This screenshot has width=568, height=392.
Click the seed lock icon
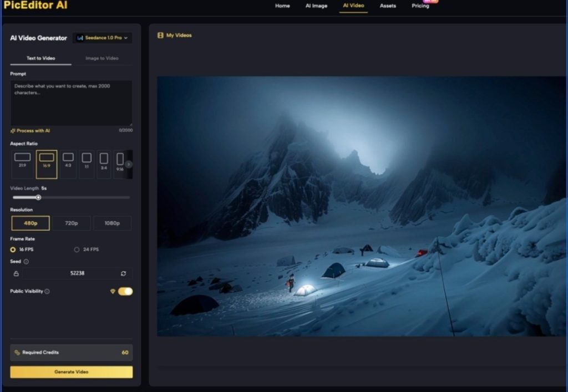tap(16, 273)
